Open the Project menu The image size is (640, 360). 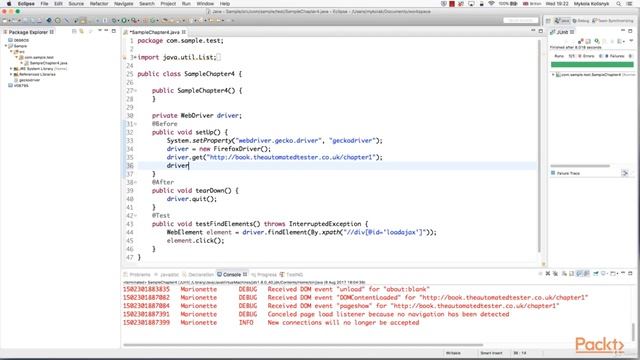pos(168,4)
